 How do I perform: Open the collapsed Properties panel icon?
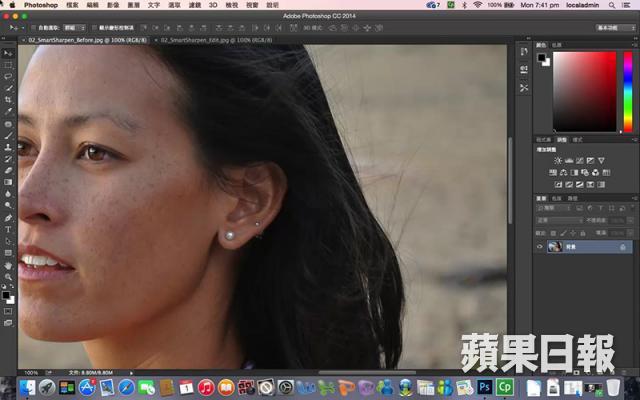click(524, 70)
